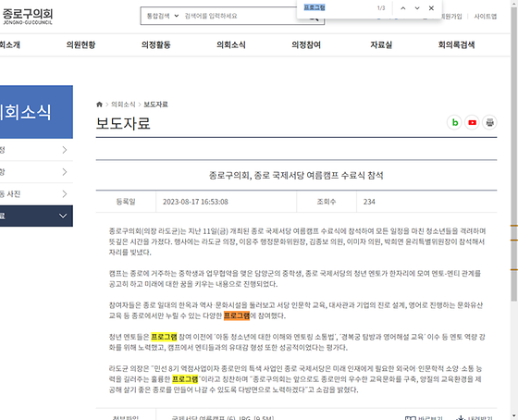
Task: Collapse the active dark sidebar menu item
Action: 36,216
